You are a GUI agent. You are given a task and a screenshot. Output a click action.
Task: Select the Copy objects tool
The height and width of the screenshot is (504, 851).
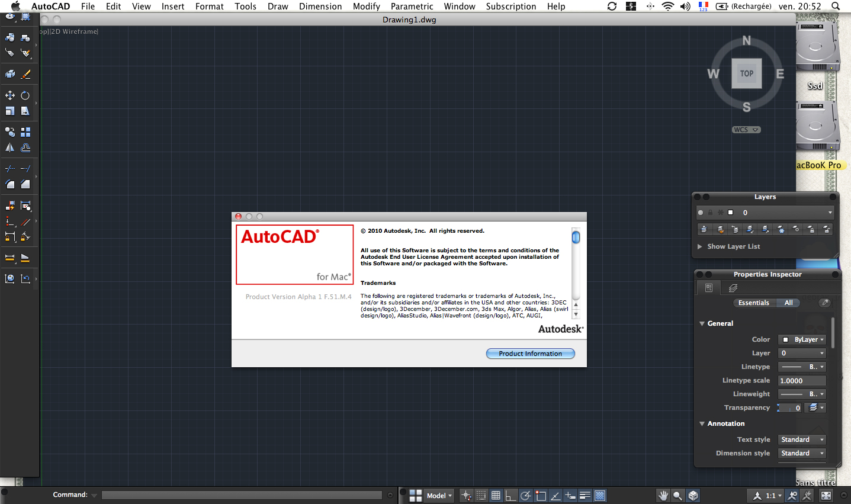pyautogui.click(x=10, y=132)
